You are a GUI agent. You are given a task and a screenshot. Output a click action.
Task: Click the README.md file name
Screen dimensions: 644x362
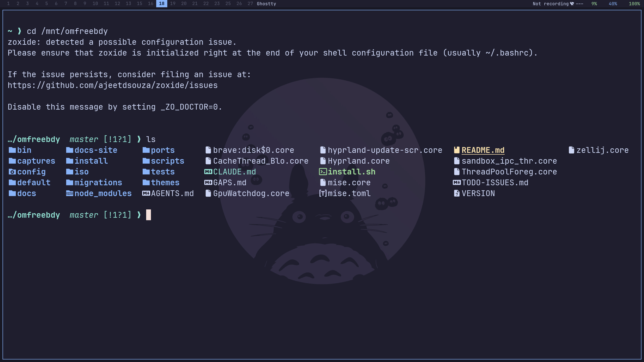483,150
